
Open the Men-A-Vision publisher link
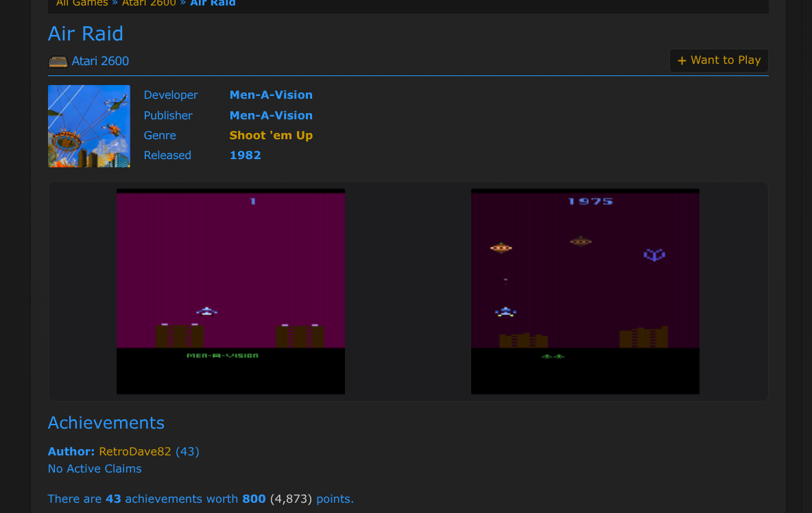click(x=271, y=115)
